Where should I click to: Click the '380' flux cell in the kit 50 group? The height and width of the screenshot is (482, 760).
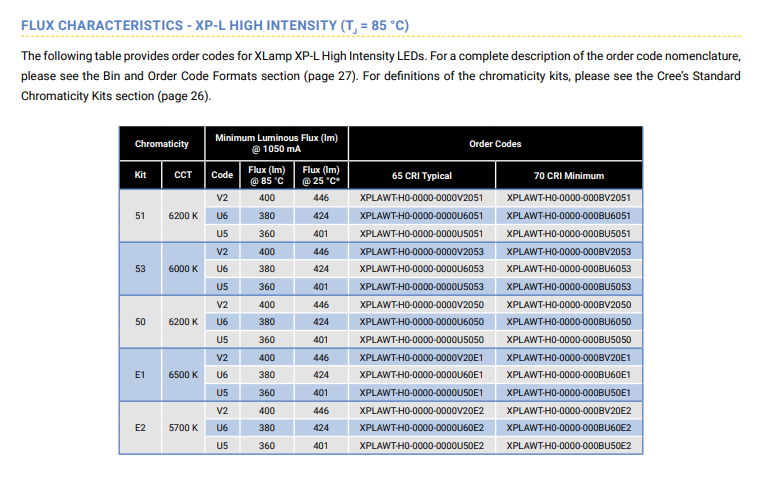click(267, 321)
